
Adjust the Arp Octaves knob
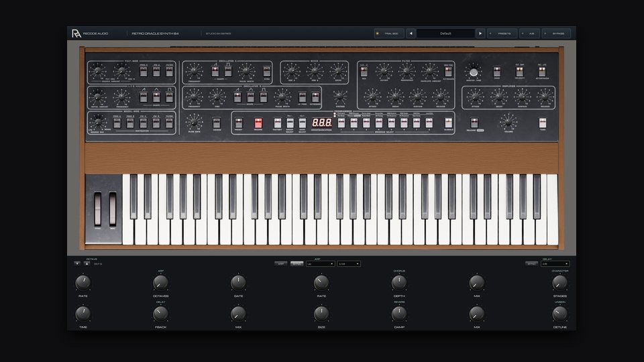(160, 283)
